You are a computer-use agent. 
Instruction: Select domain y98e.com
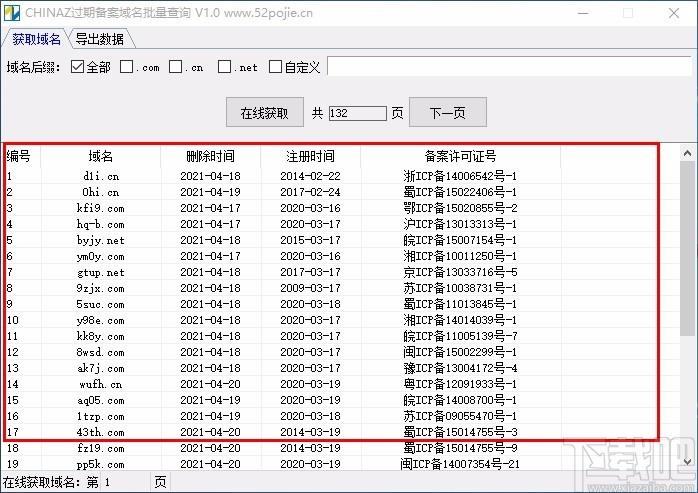(x=101, y=321)
